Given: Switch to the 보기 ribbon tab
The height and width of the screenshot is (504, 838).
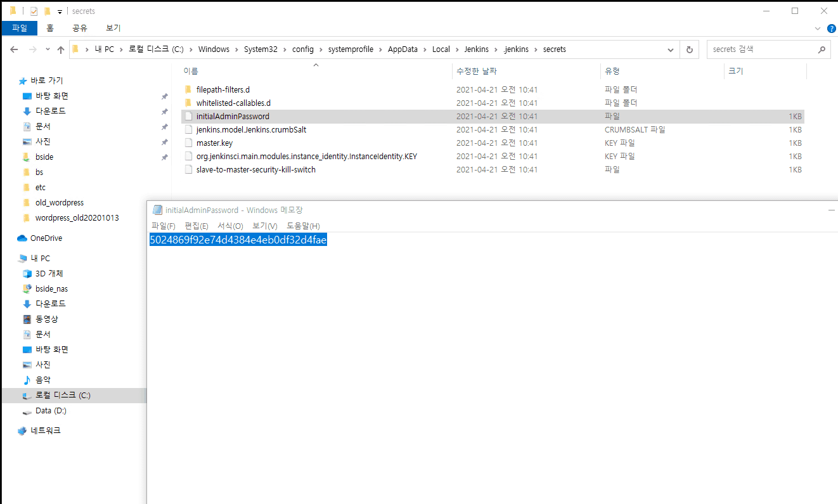Looking at the screenshot, I should pyautogui.click(x=113, y=28).
